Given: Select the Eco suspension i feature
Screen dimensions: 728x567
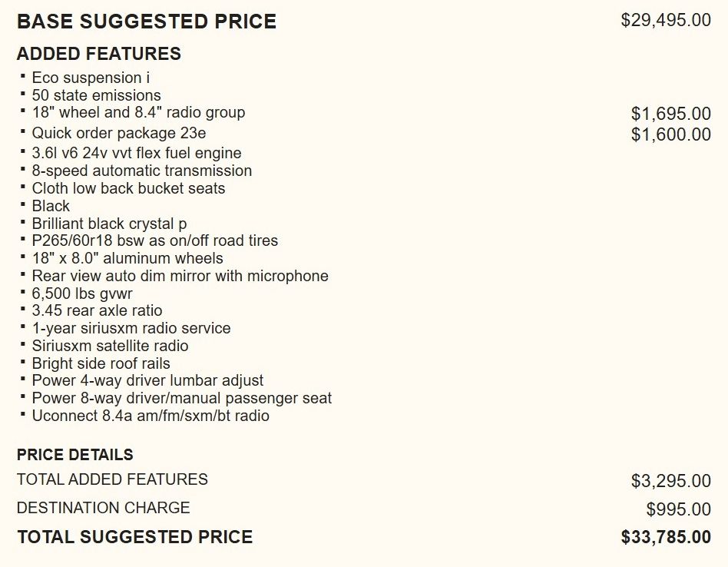Looking at the screenshot, I should coord(91,78).
